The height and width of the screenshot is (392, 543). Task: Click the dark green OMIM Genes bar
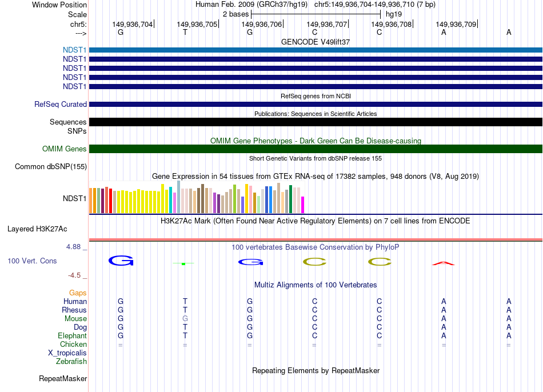point(316,149)
